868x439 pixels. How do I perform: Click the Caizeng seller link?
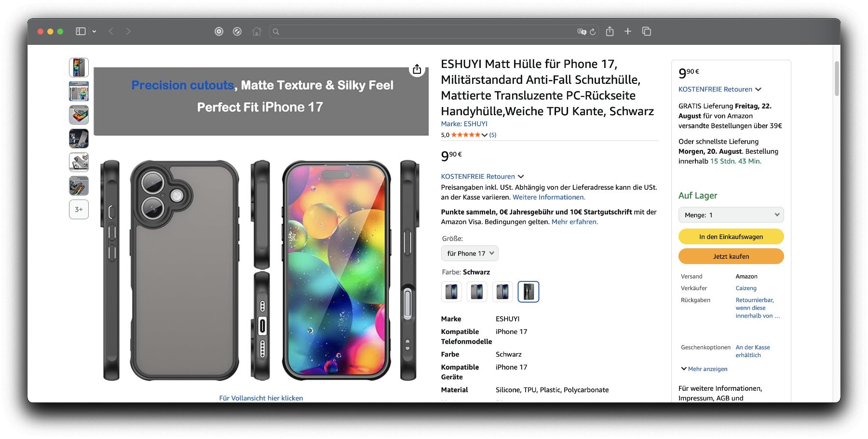pyautogui.click(x=746, y=288)
